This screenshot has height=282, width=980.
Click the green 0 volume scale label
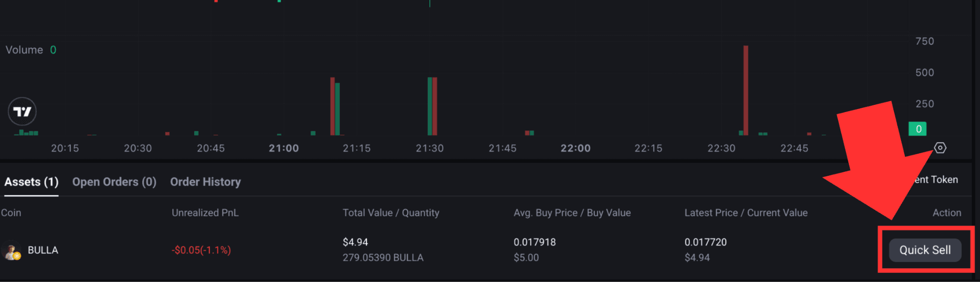pyautogui.click(x=918, y=129)
